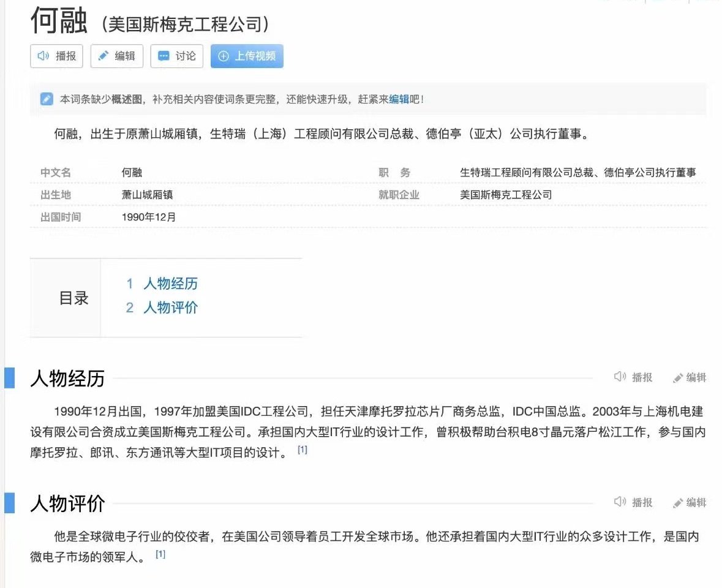Open reference [1] after 人物评价 paragraph
722x588 pixels.
click(x=160, y=555)
